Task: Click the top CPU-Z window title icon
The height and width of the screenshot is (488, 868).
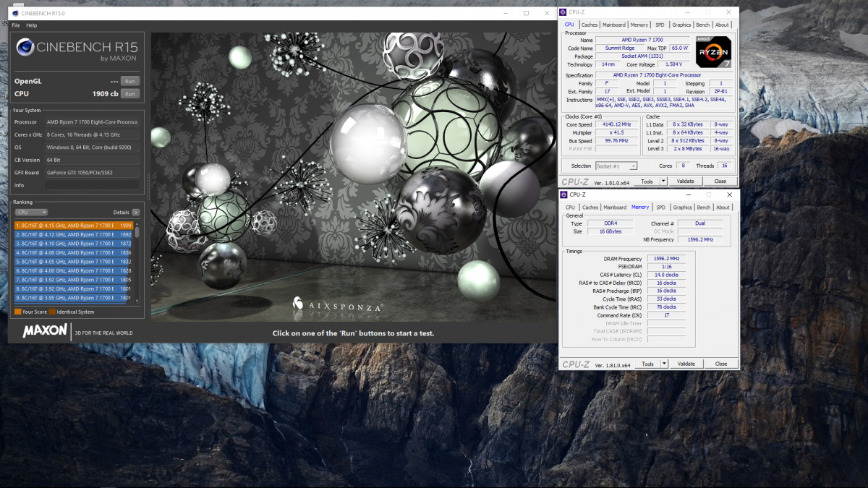Action: tap(564, 12)
